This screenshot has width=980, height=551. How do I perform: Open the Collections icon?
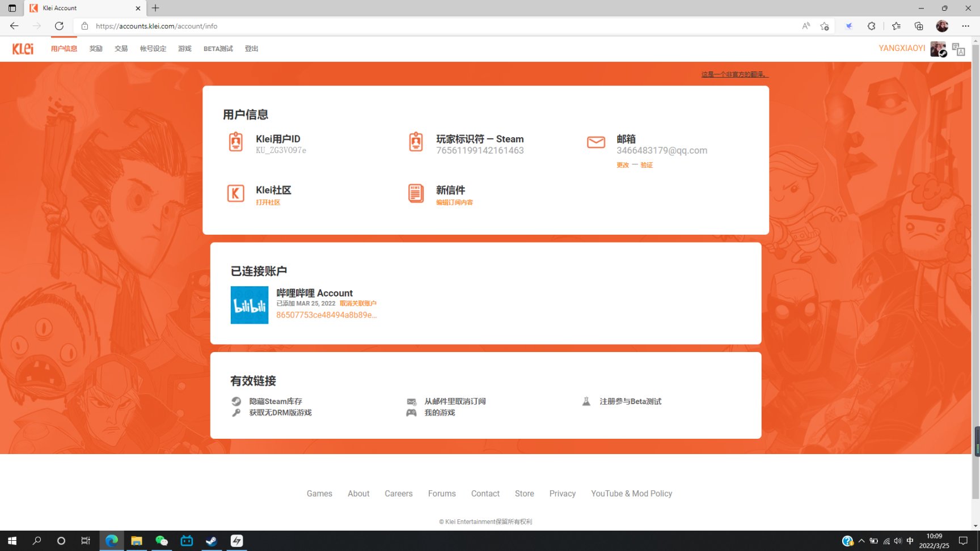pyautogui.click(x=919, y=26)
